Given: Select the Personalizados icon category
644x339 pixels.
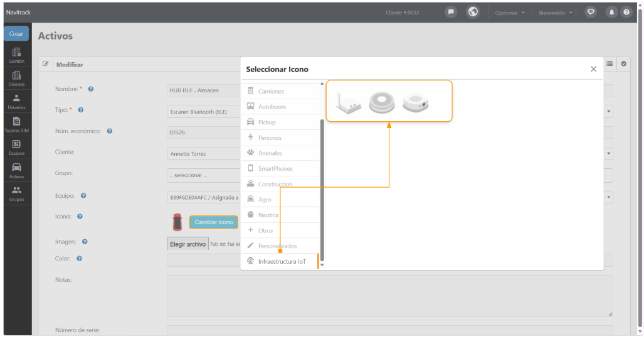Looking at the screenshot, I should click(x=280, y=246).
